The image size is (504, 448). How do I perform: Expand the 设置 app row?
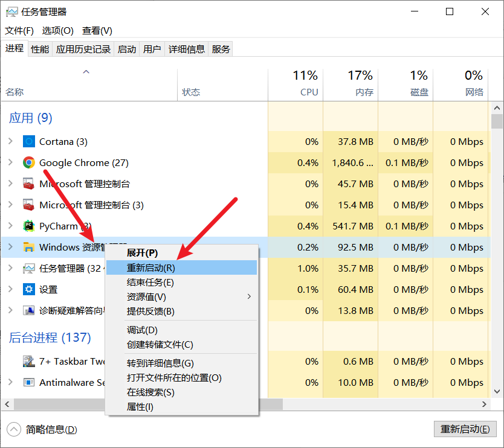pos(10,289)
